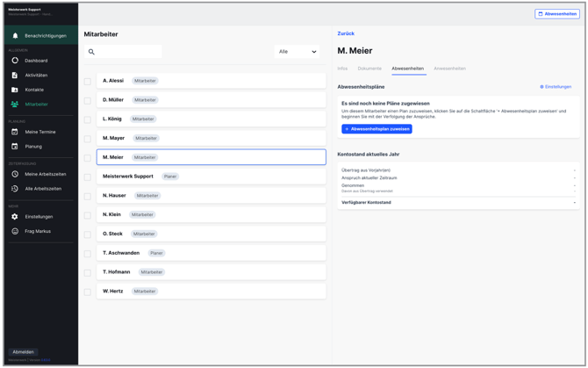588x368 pixels.
Task: Click the Aktivitäten document icon
Action: click(15, 75)
